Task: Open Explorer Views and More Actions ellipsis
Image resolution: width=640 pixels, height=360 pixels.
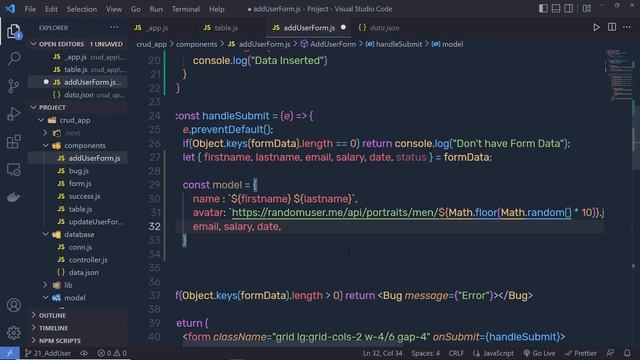Action: tap(114, 27)
